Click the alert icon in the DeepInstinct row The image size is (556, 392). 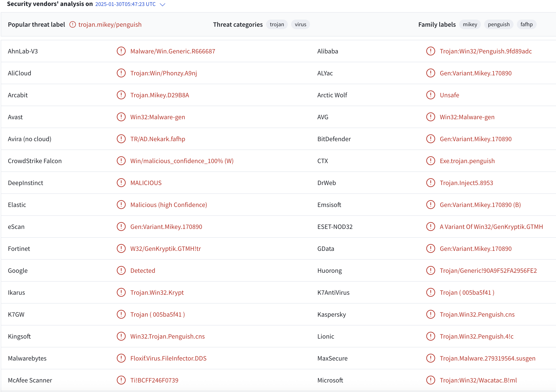pos(121,183)
